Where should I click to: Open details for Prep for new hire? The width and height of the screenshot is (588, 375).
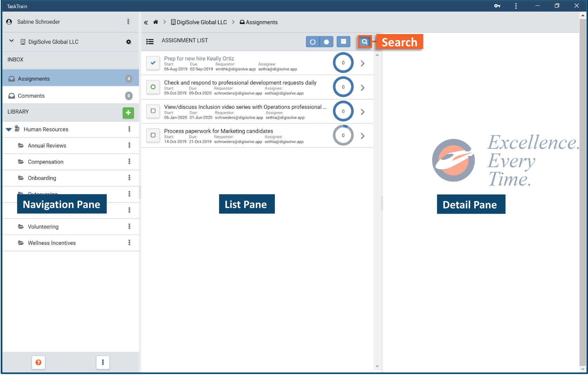[363, 63]
